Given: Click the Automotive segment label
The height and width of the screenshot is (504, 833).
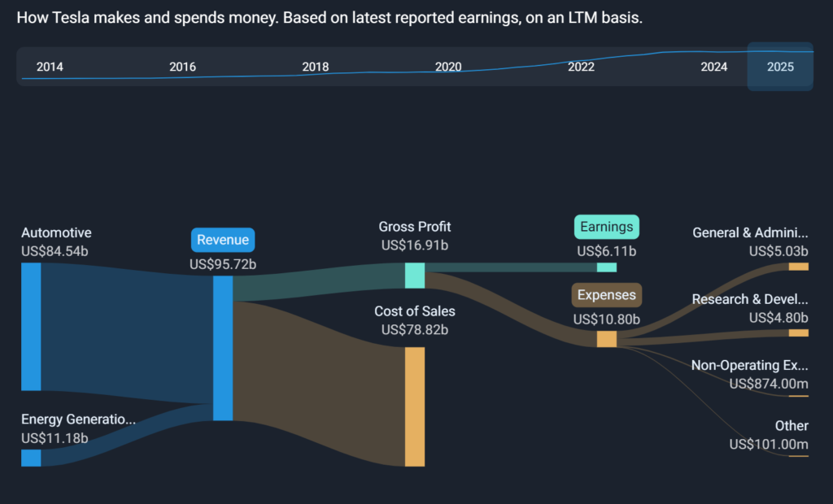Looking at the screenshot, I should (56, 232).
